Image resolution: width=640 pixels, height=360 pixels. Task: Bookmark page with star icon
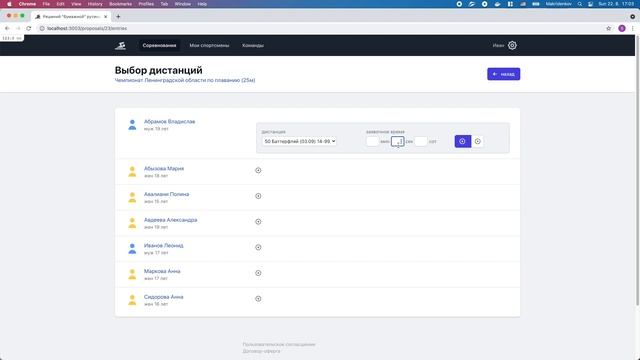[609, 28]
